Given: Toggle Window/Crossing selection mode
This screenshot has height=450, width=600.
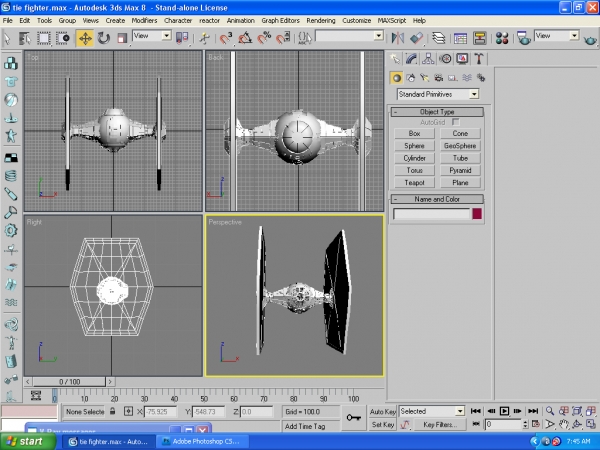Looking at the screenshot, I should pyautogui.click(x=63, y=38).
